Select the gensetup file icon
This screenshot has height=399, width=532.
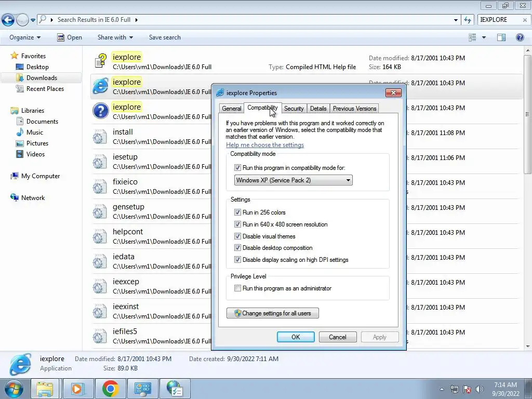[100, 211]
